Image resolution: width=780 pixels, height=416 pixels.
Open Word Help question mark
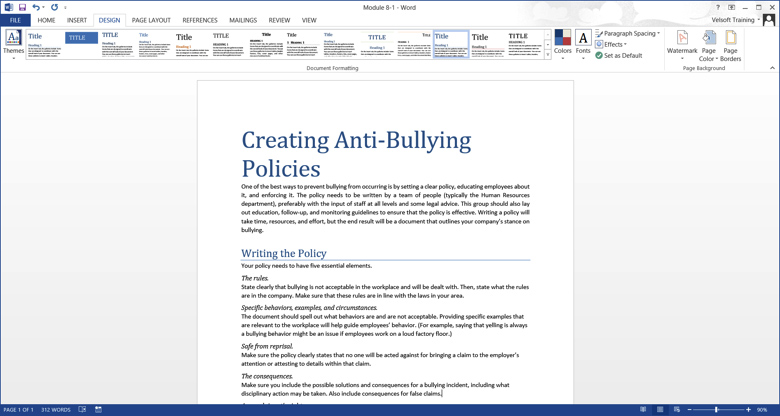[x=718, y=7]
